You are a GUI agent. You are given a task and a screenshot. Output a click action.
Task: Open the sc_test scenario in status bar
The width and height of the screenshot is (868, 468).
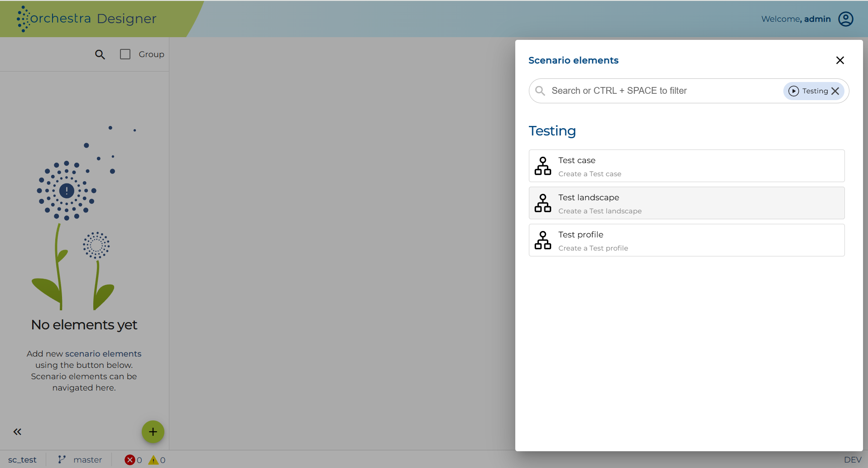click(x=22, y=460)
